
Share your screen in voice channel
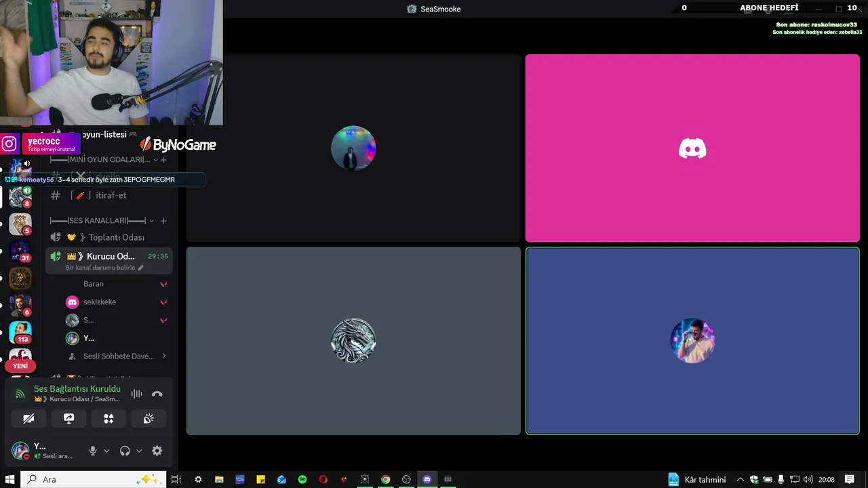[x=68, y=419]
